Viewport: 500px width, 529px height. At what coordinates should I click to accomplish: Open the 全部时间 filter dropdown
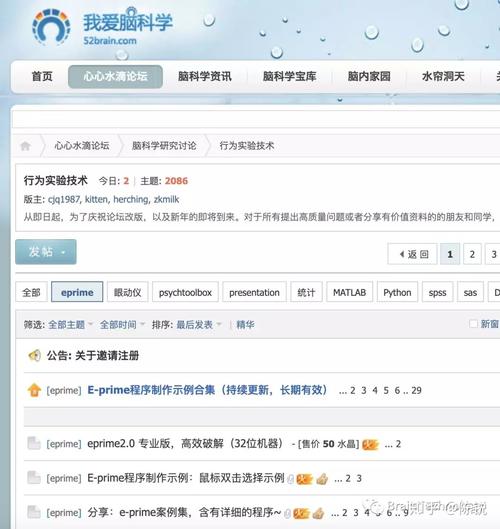click(x=122, y=325)
